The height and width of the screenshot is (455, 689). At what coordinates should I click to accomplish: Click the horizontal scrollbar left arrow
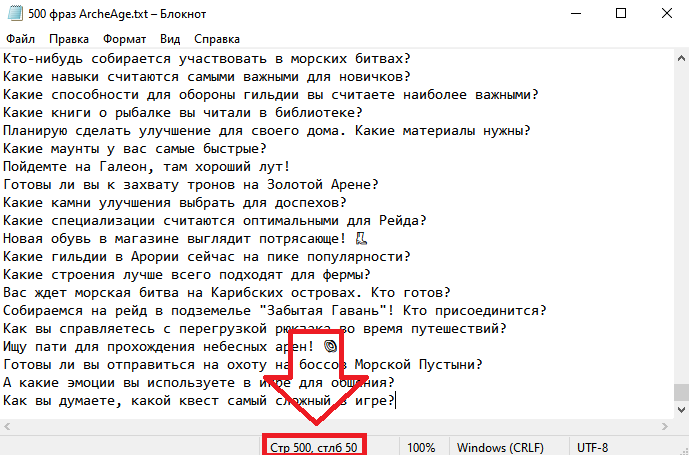coord(8,426)
